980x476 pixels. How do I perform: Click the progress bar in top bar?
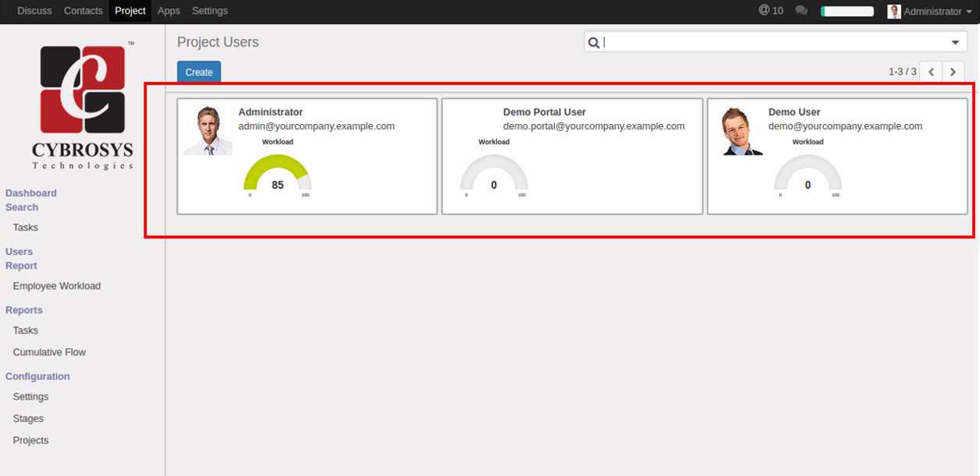tap(847, 11)
